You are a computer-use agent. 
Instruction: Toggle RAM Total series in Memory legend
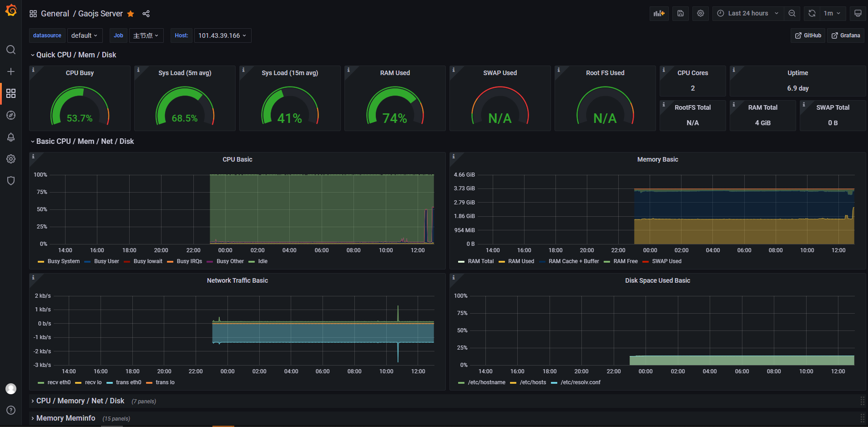pos(480,261)
